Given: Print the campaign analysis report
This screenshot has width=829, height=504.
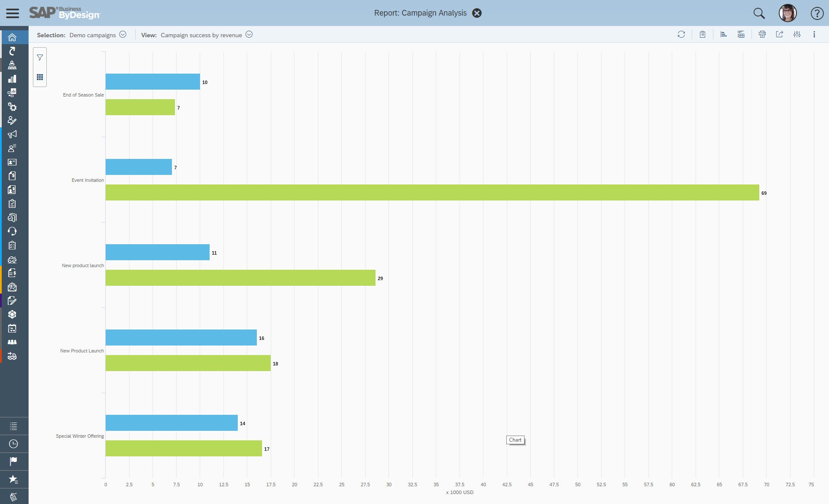Looking at the screenshot, I should (x=762, y=35).
